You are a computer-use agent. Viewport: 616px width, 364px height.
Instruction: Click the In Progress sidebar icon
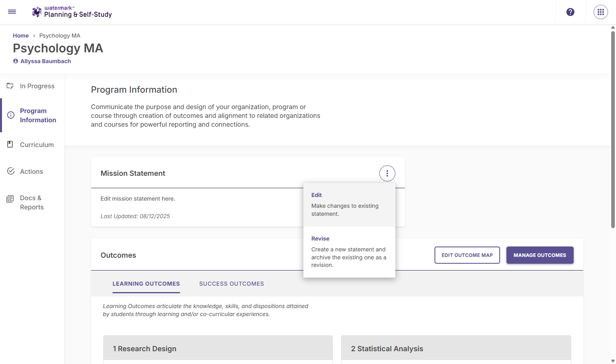click(x=10, y=86)
